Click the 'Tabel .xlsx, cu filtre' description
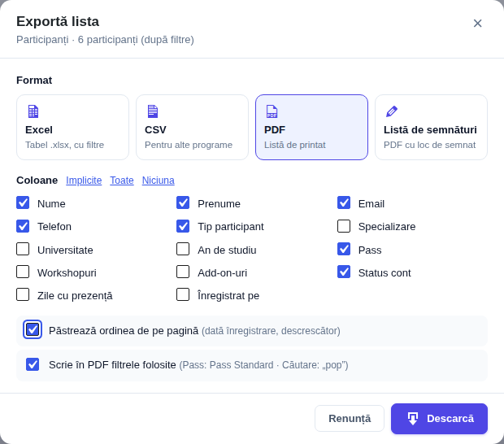The height and width of the screenshot is (444, 504). pyautogui.click(x=64, y=145)
